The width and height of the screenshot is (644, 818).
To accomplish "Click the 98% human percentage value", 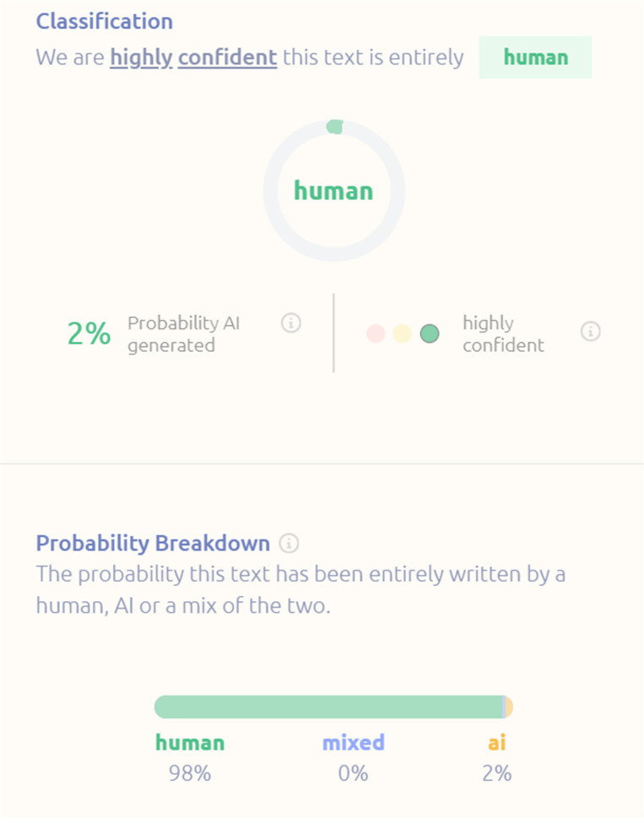I will pos(190,772).
